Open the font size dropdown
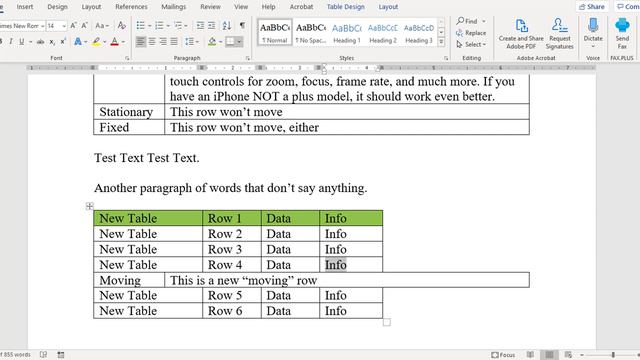640x360 pixels. (x=64, y=26)
